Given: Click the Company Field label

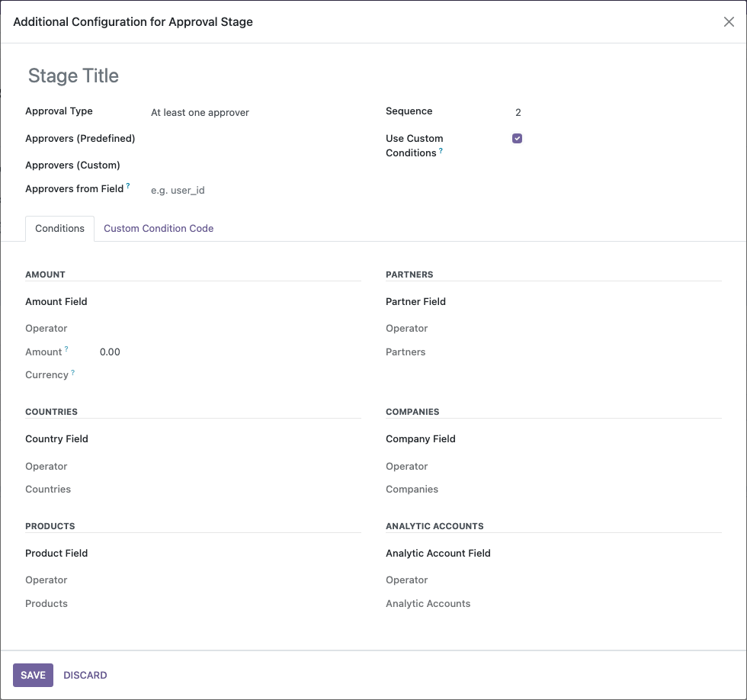Looking at the screenshot, I should click(420, 439).
